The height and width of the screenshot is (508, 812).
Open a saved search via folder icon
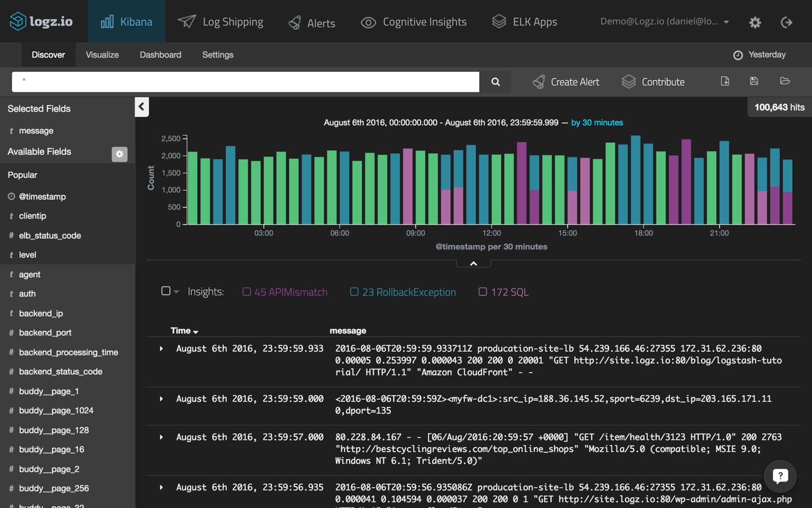tap(785, 81)
